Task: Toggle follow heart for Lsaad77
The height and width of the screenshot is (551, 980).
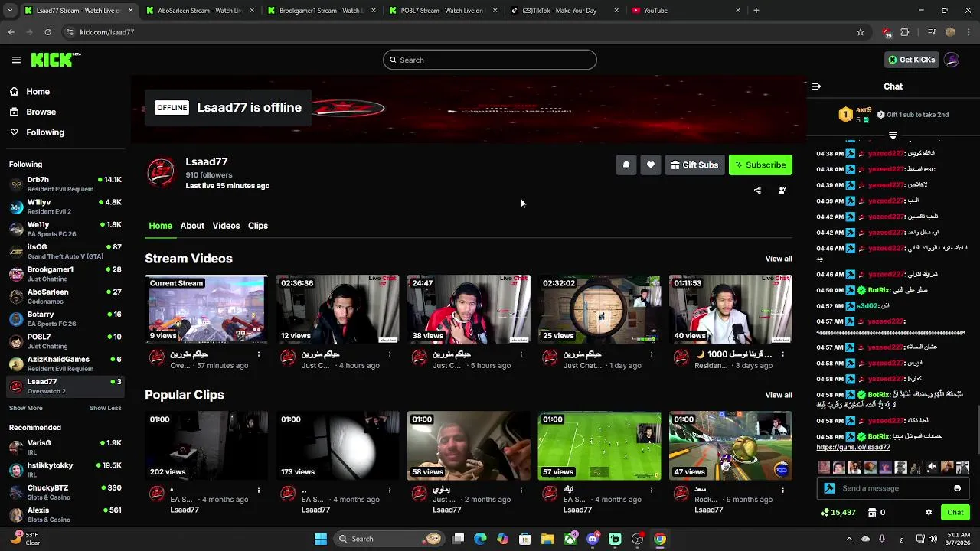Action: click(x=650, y=165)
